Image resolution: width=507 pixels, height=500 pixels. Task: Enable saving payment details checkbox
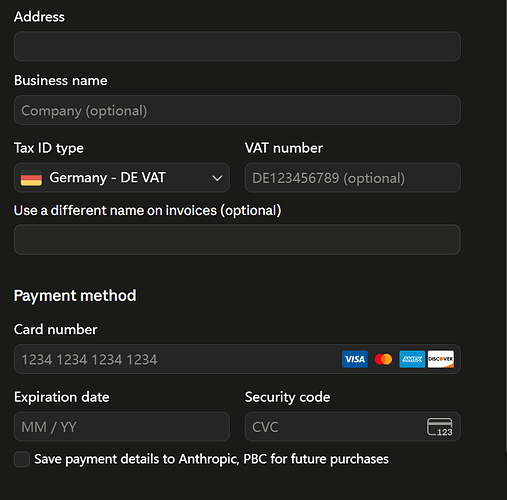pyautogui.click(x=22, y=459)
